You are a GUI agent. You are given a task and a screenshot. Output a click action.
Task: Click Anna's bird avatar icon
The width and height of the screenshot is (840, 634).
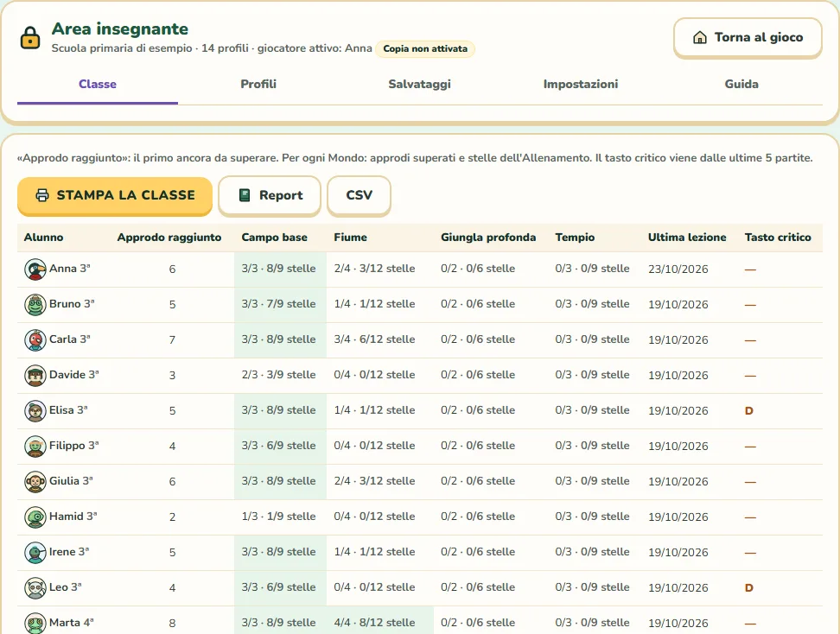click(35, 269)
